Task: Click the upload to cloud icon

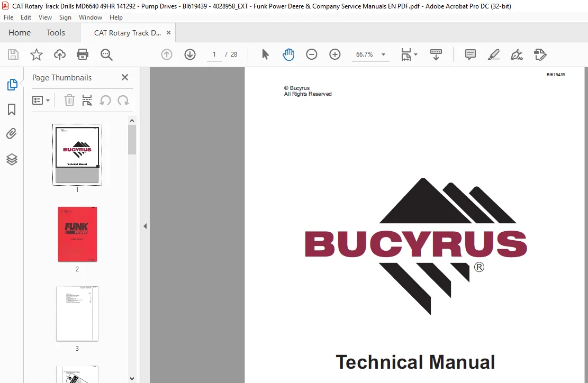Action: 60,54
